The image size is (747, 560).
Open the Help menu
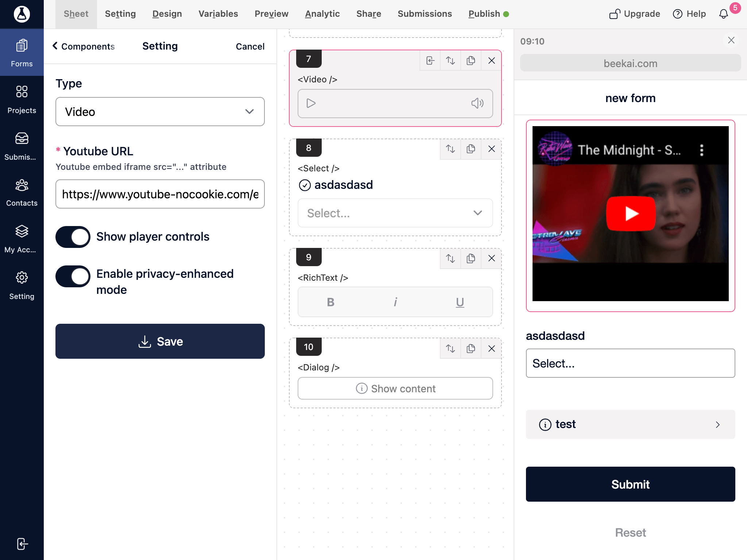[x=689, y=14]
